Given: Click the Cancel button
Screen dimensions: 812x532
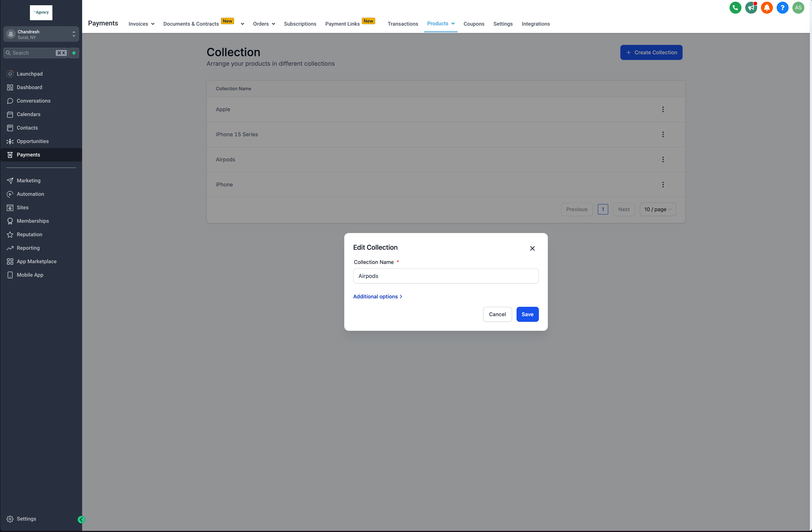Looking at the screenshot, I should [x=497, y=314].
